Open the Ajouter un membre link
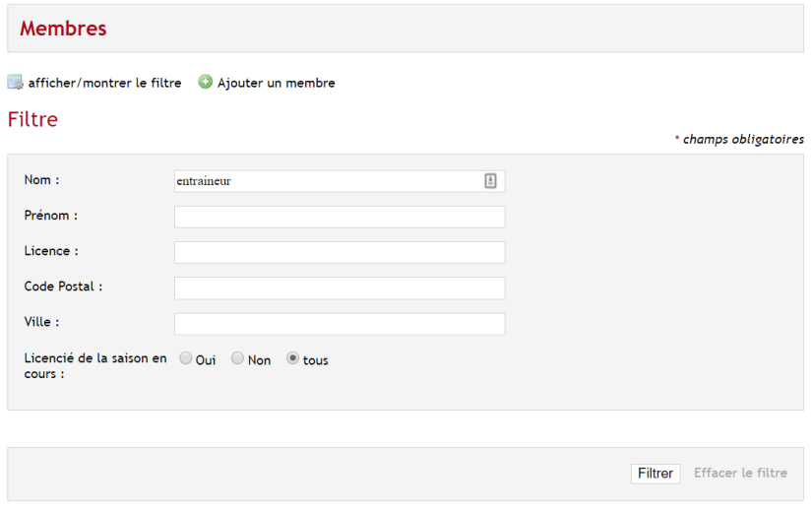Screen dimensions: 812x512 [x=276, y=83]
